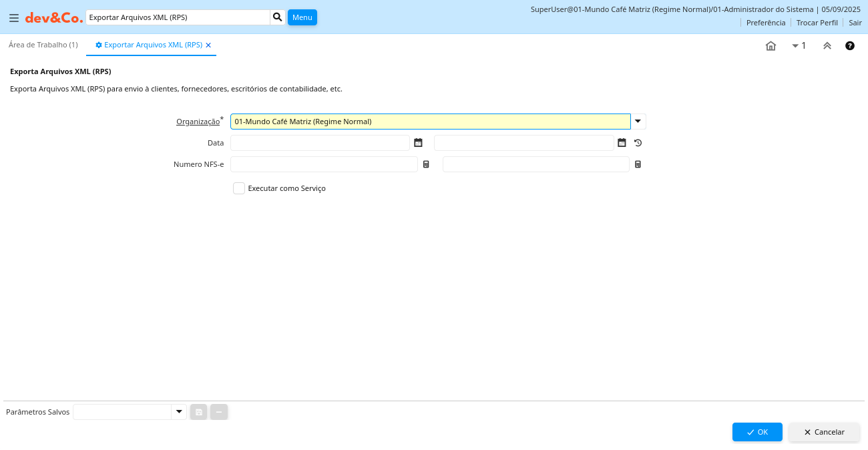Click the search magnifier icon
The height and width of the screenshot is (450, 868).
[278, 17]
